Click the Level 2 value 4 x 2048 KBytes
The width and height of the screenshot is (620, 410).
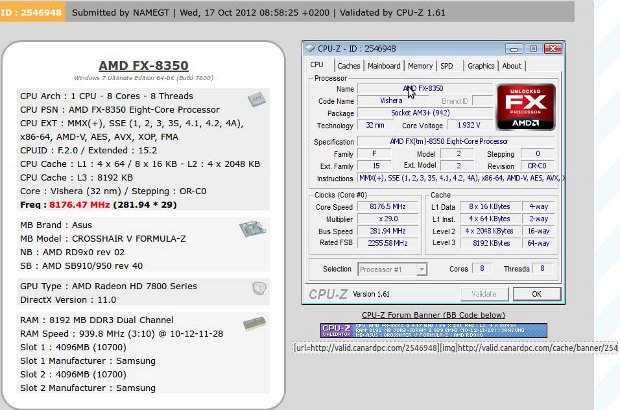489,231
